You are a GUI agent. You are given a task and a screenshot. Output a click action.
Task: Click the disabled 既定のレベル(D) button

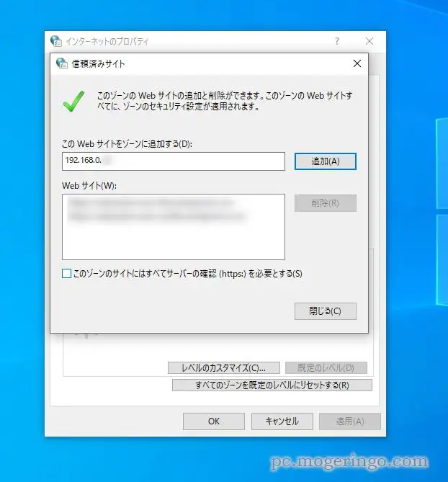[326, 367]
